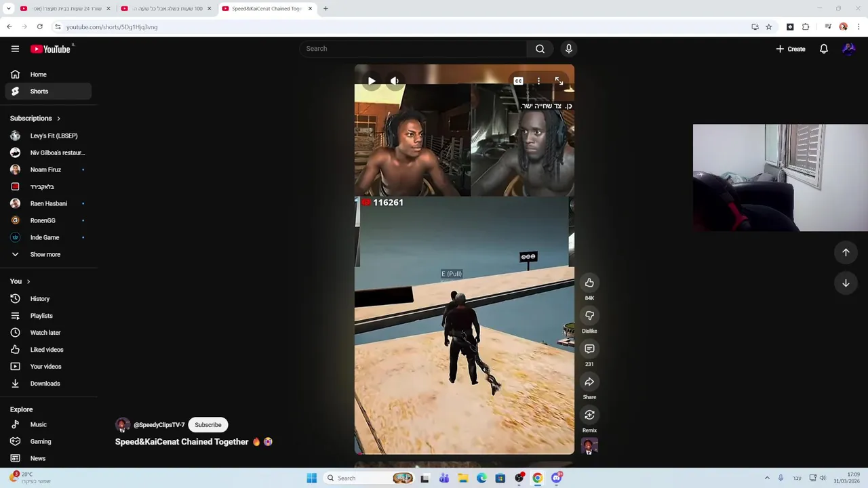Open the Chrome three-dot menu
The image size is (868, 488).
click(859, 27)
